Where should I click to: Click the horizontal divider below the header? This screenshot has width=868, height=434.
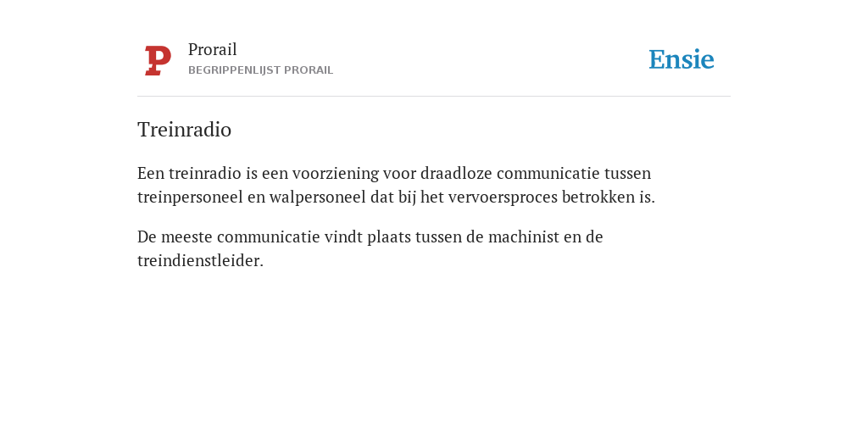[434, 97]
